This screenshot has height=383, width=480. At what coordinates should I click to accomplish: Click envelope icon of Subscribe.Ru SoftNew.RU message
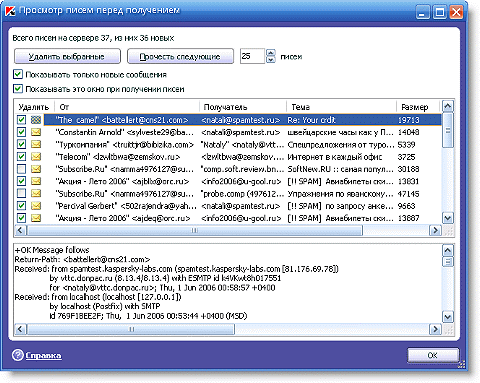[36, 169]
